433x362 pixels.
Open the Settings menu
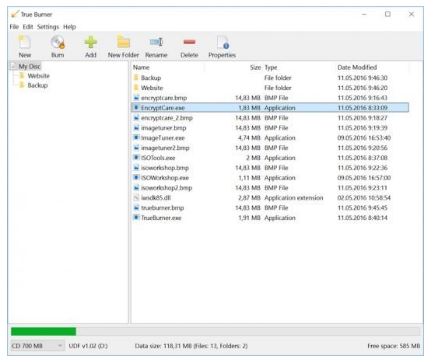(48, 27)
